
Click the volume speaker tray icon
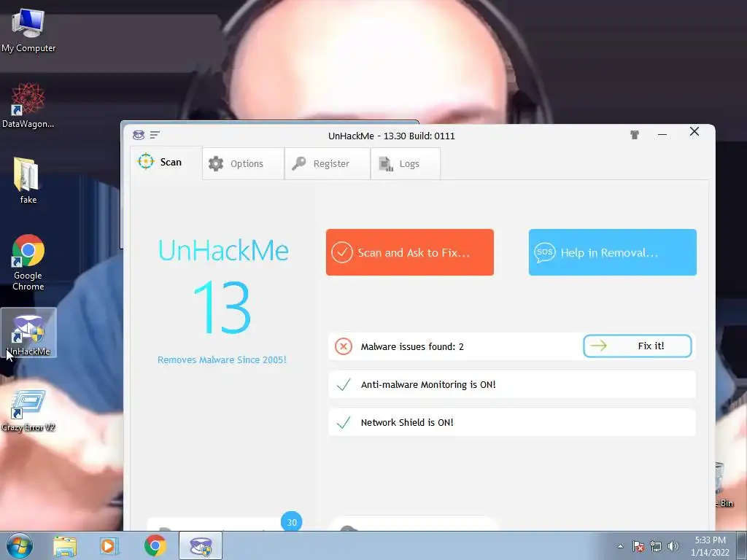(673, 546)
